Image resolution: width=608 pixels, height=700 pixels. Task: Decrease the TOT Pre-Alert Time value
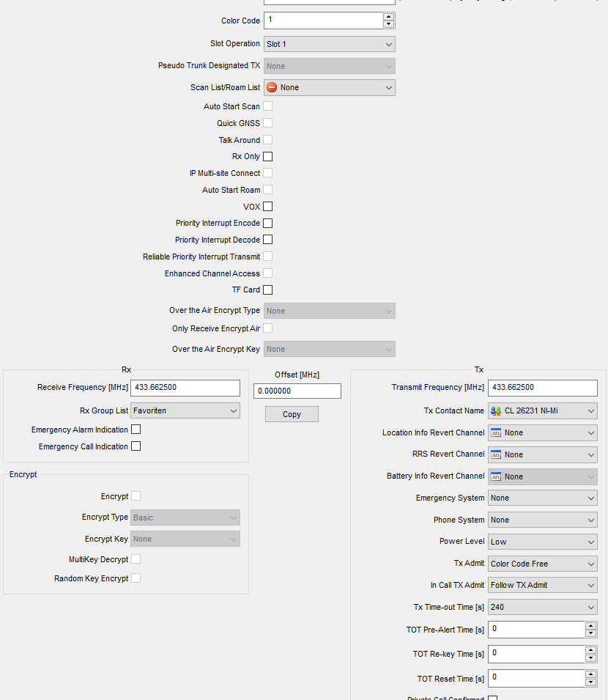[591, 633]
